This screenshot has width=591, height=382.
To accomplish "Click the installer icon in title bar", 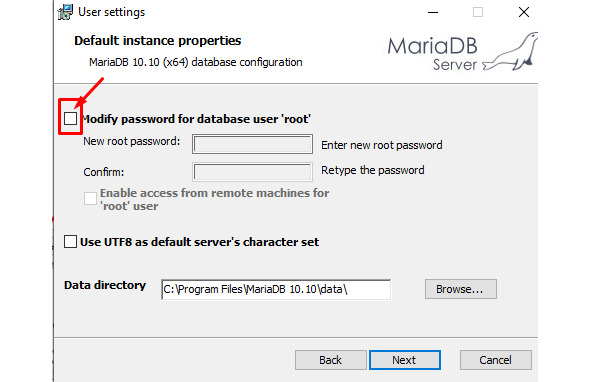I will click(x=65, y=12).
